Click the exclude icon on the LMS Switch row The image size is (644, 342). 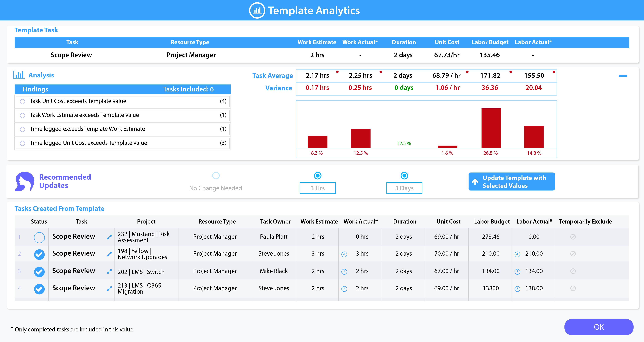[x=573, y=271]
